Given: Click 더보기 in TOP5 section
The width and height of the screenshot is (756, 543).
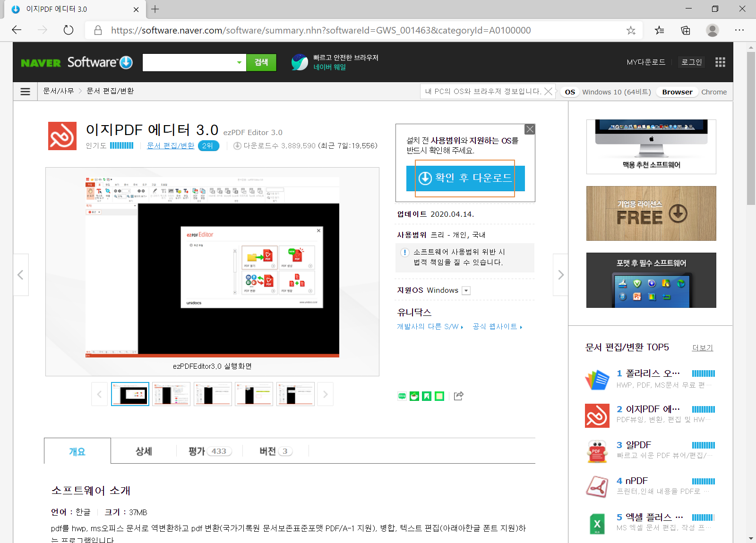Looking at the screenshot, I should 703,348.
